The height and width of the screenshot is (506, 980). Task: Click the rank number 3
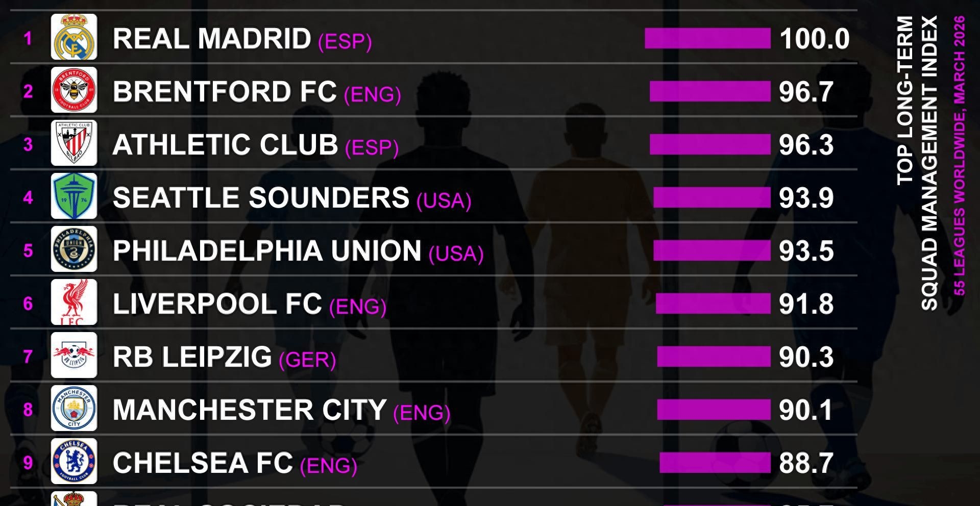28,145
